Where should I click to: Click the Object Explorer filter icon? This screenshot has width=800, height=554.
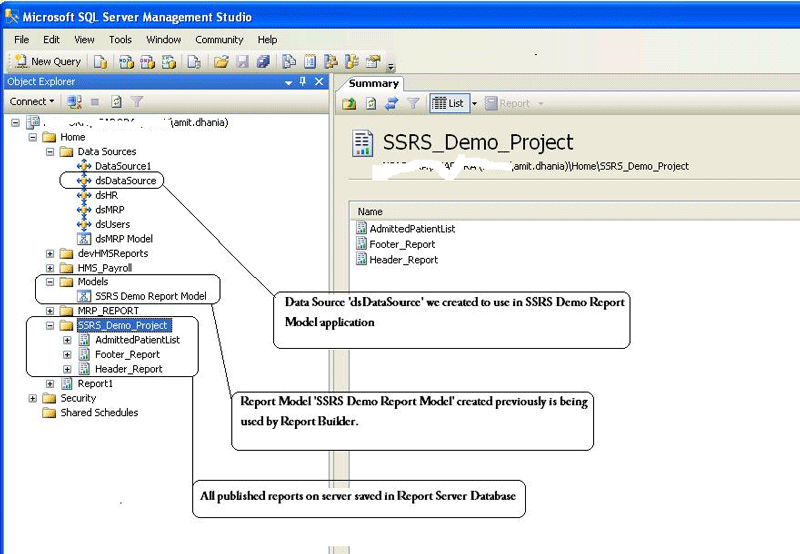pos(137,101)
